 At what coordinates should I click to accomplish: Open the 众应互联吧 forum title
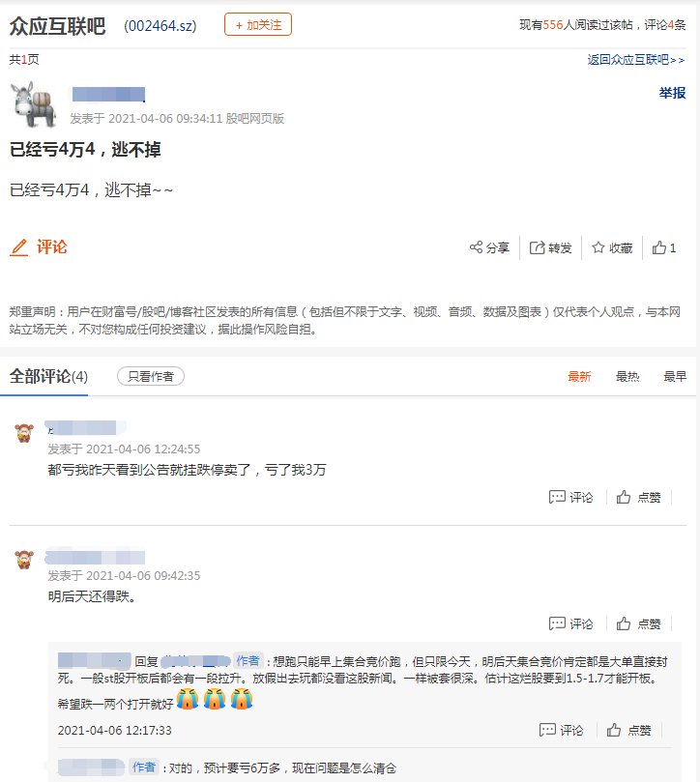click(57, 26)
